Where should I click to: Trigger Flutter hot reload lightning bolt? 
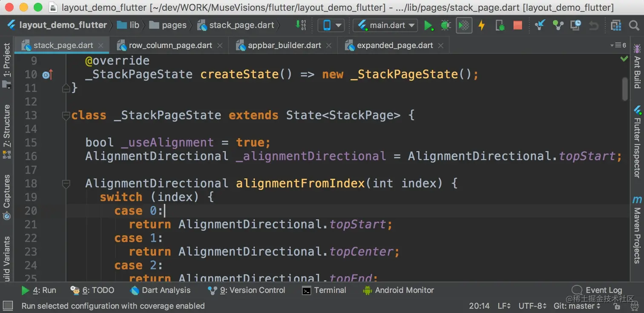(482, 26)
